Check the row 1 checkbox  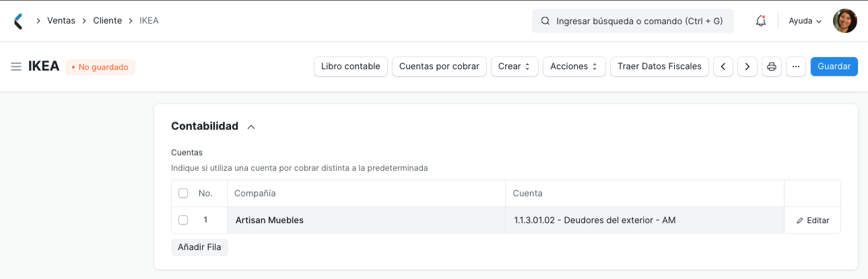pos(183,220)
